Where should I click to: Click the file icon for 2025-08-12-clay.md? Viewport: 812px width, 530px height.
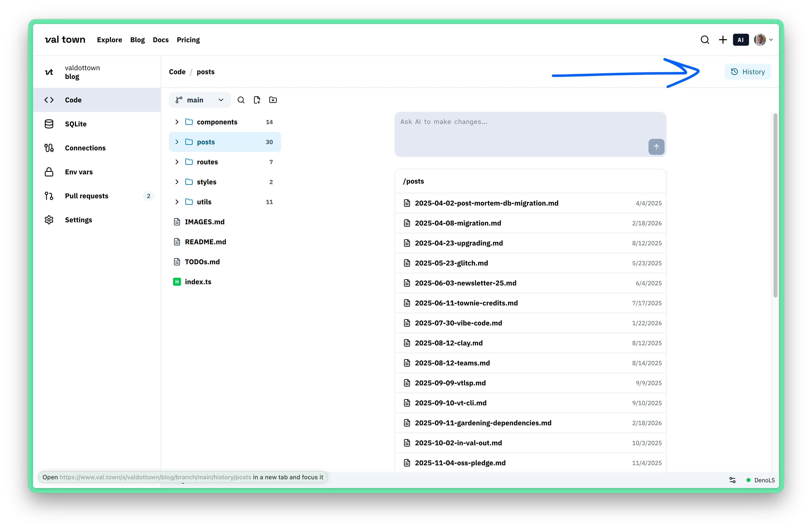[407, 343]
